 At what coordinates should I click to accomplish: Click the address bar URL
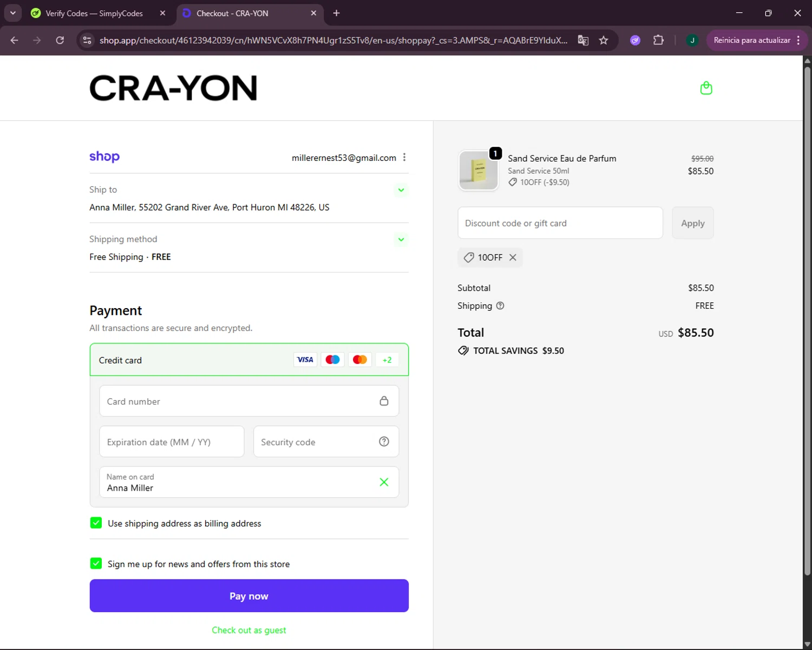tap(333, 40)
